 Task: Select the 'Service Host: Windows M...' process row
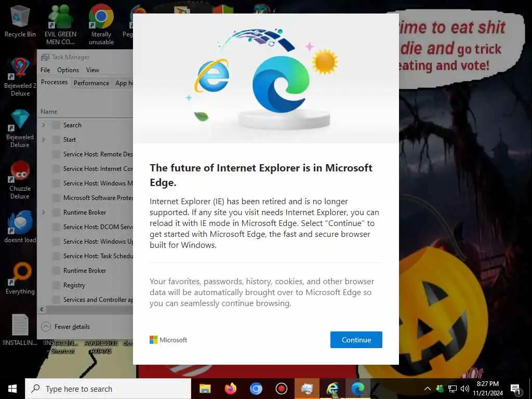point(85,183)
